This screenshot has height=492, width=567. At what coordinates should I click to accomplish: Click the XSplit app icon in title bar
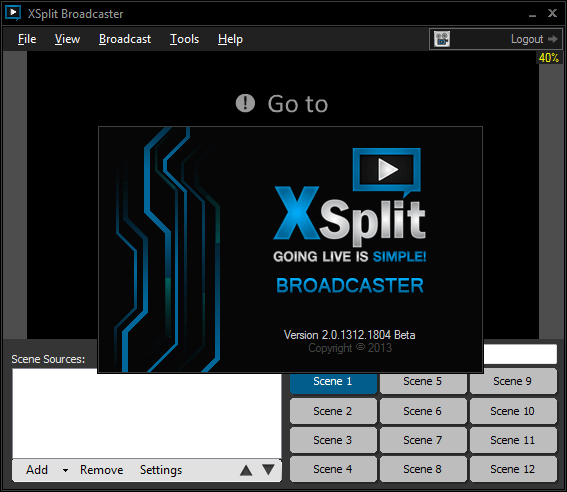pos(13,13)
